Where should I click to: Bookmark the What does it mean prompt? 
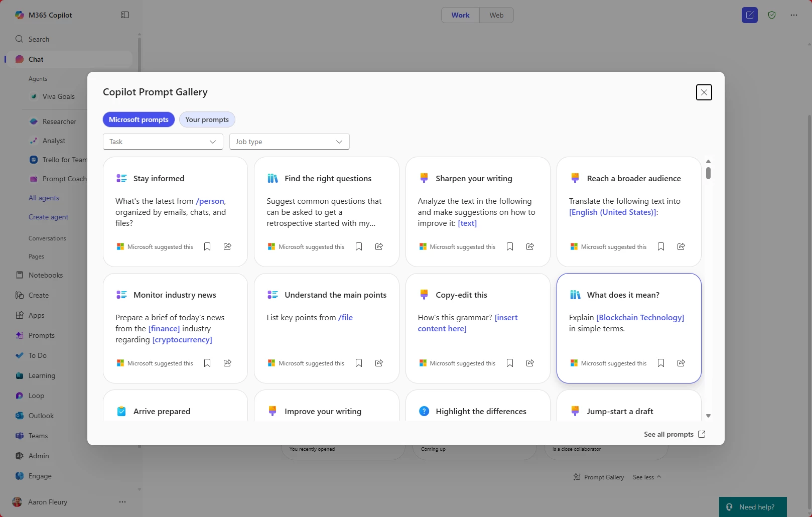coord(661,363)
